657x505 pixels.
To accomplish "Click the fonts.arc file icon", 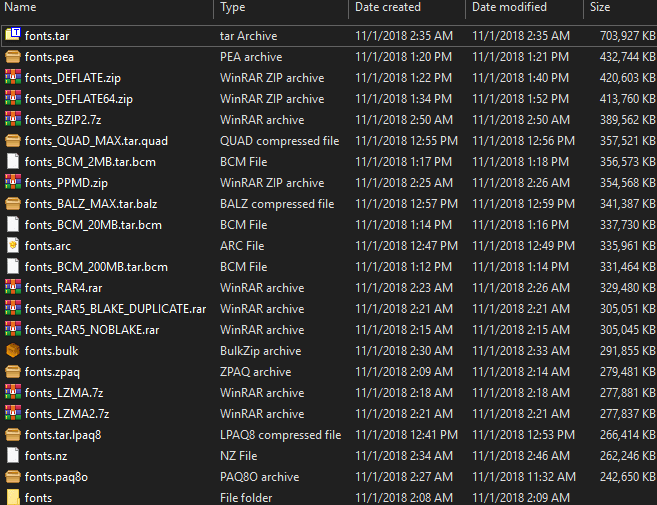I will tap(13, 245).
